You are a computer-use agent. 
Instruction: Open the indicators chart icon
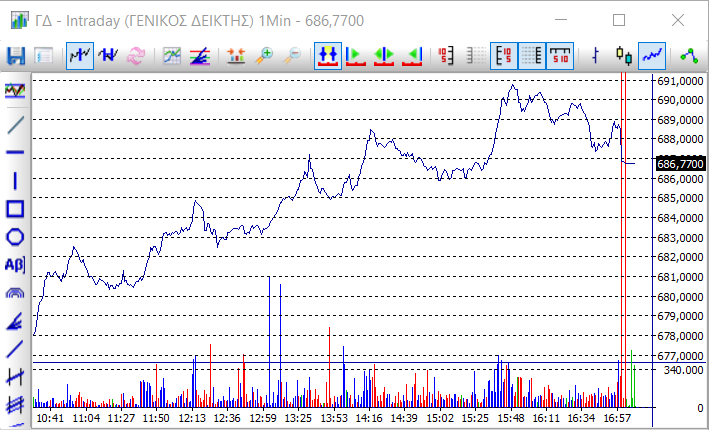173,56
